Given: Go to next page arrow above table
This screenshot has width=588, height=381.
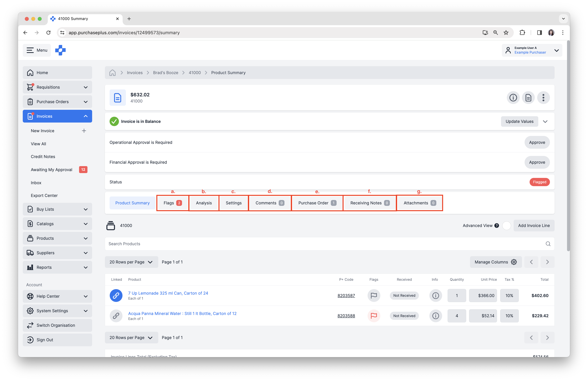Looking at the screenshot, I should (x=547, y=262).
